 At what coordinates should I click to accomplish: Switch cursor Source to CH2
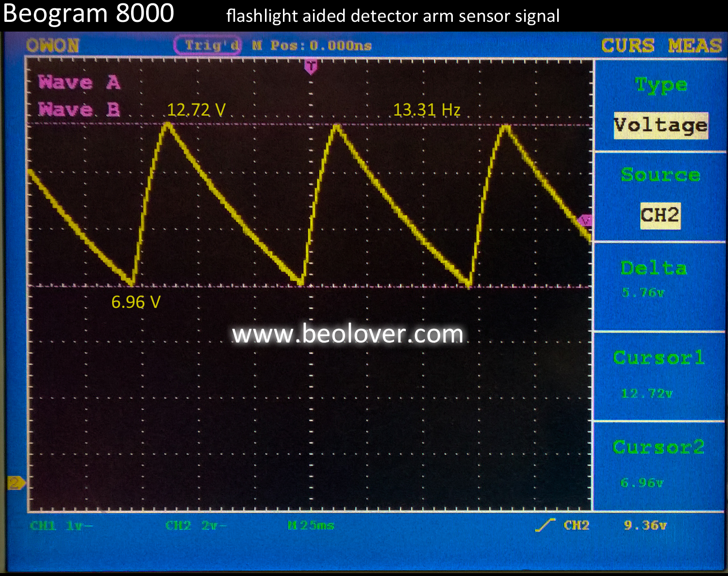[x=661, y=215]
